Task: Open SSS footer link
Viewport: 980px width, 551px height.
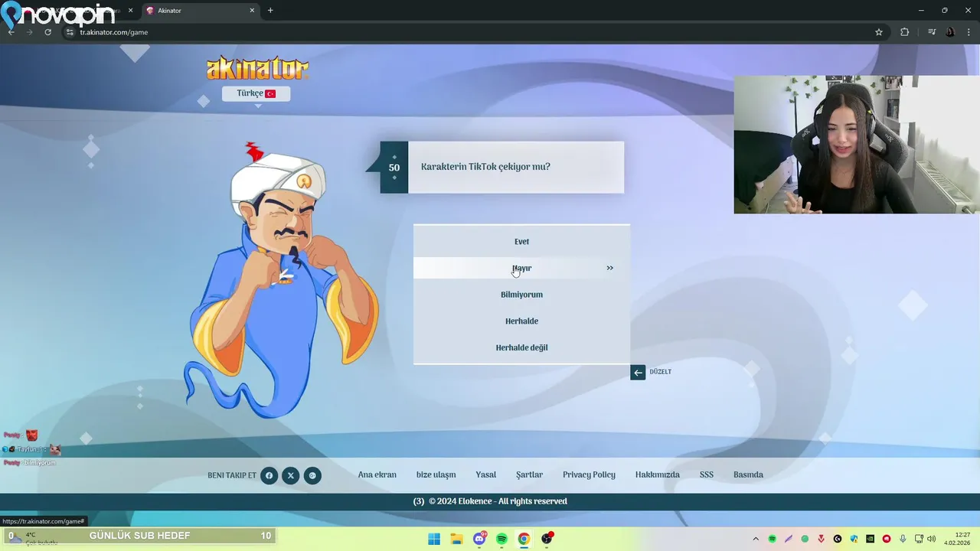Action: (707, 475)
